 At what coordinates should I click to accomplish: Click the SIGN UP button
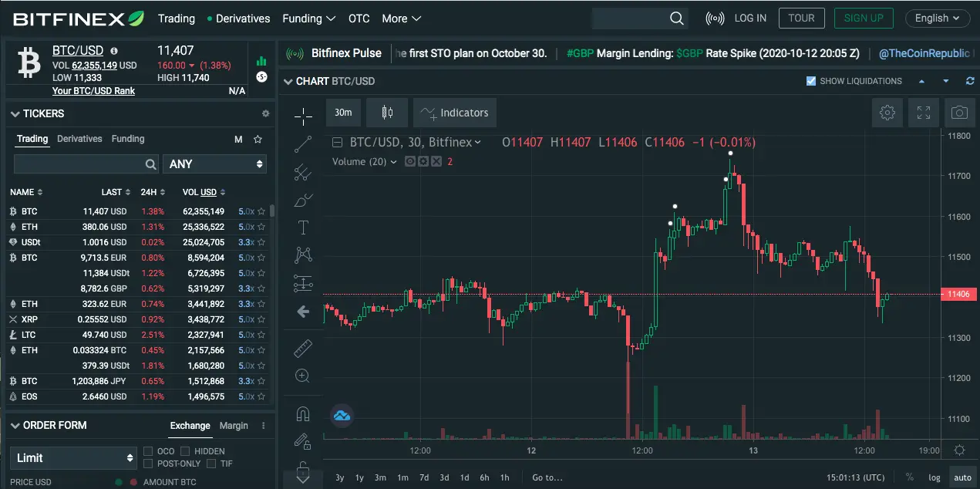(x=864, y=19)
